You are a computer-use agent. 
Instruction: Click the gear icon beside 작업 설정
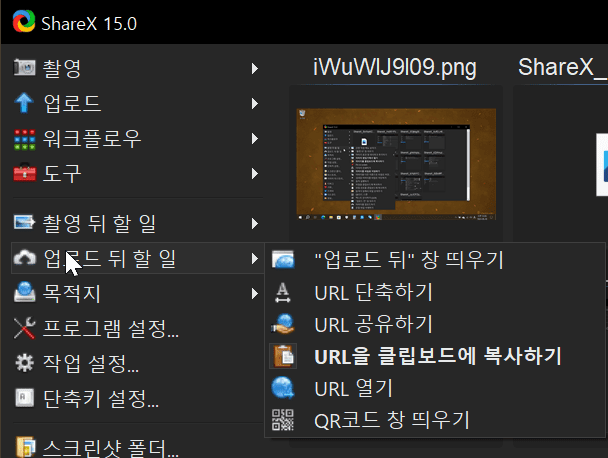(x=24, y=363)
